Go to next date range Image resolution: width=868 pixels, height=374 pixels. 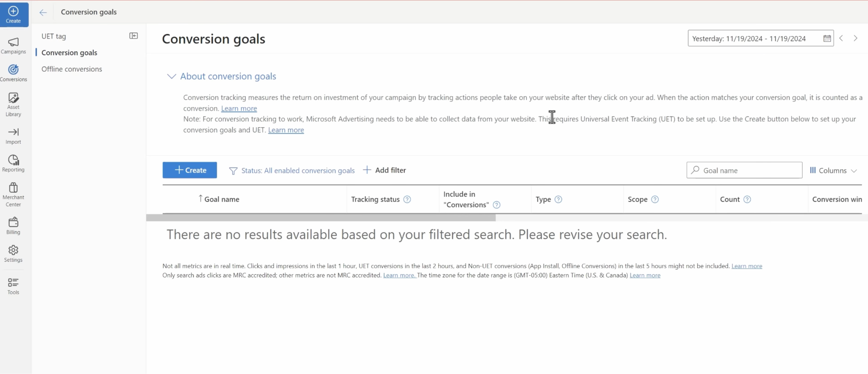click(x=856, y=38)
